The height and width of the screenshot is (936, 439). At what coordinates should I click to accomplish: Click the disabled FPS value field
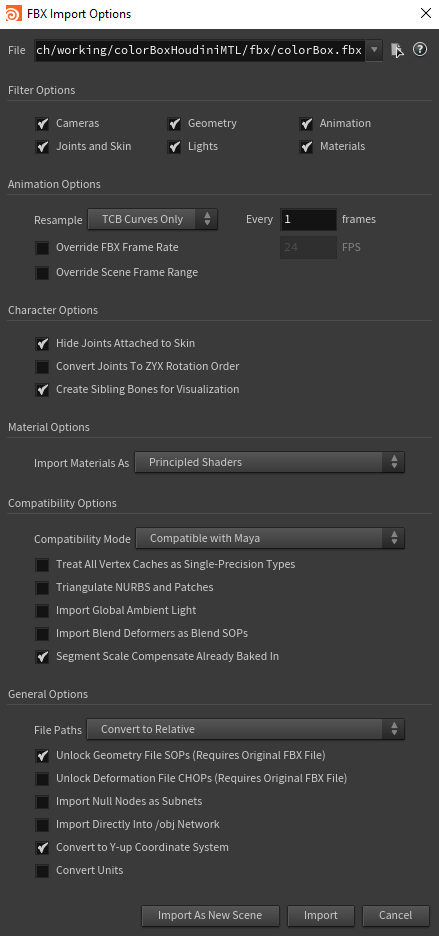pyautogui.click(x=308, y=247)
